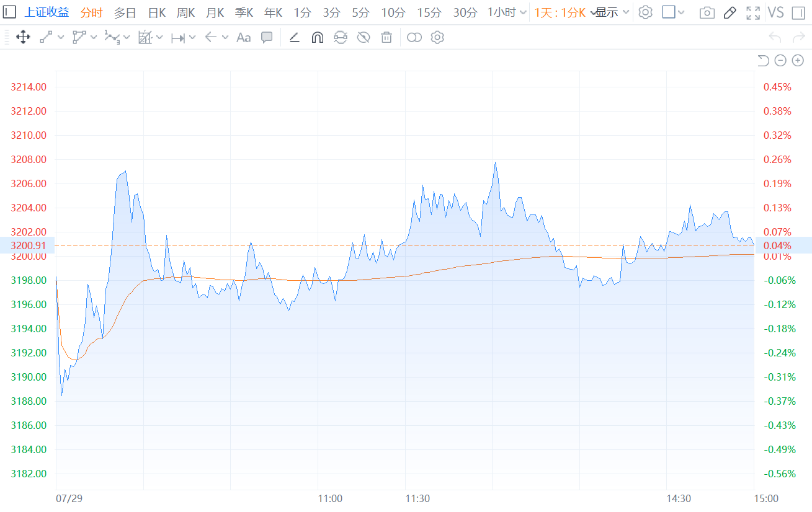Select the 周K period tab

tap(185, 12)
